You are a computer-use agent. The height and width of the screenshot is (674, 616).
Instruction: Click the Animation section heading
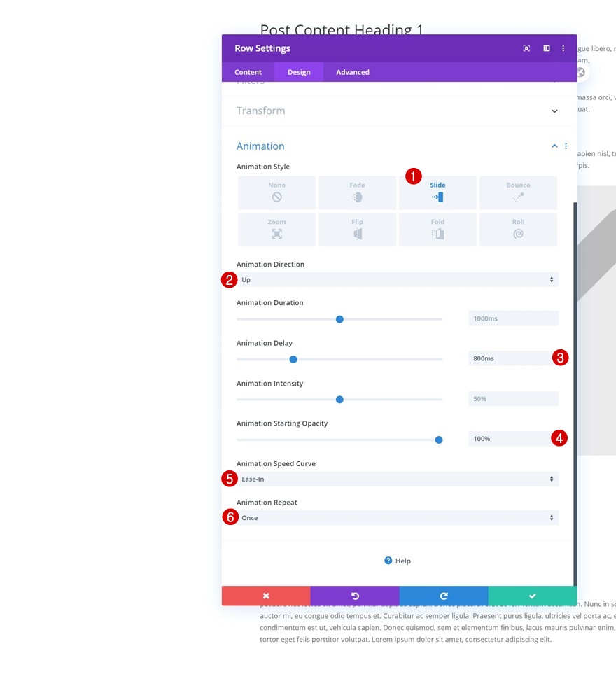pos(260,146)
